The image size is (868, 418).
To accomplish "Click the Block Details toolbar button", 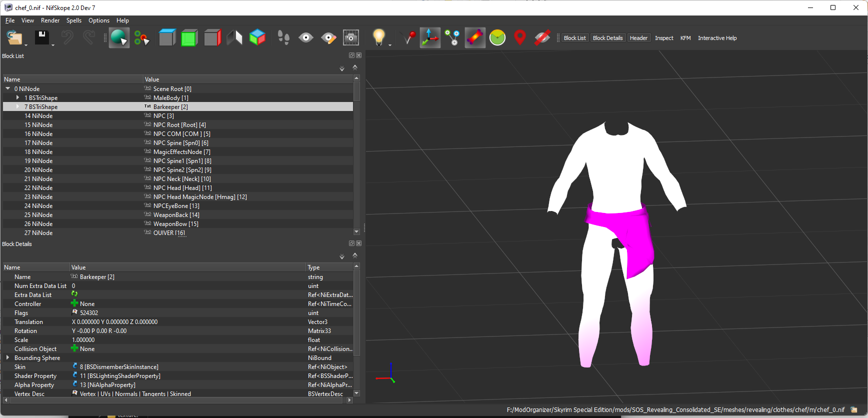I will pyautogui.click(x=607, y=38).
